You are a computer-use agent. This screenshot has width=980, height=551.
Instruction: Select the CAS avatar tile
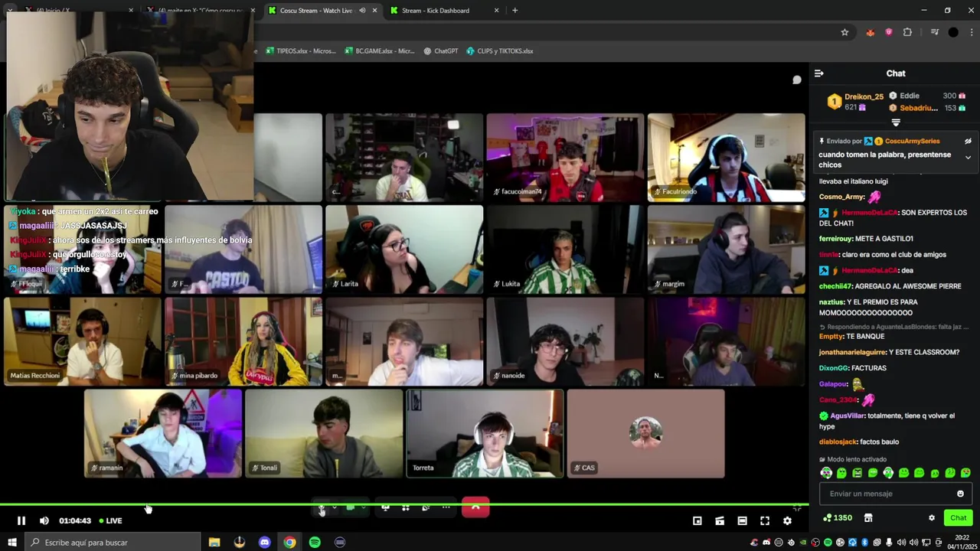(x=645, y=434)
